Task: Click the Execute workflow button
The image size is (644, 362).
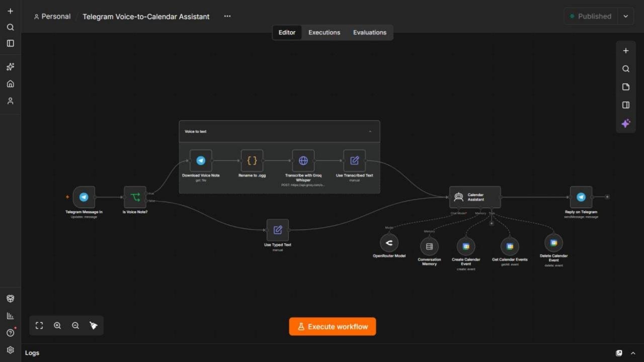Action: point(333,326)
